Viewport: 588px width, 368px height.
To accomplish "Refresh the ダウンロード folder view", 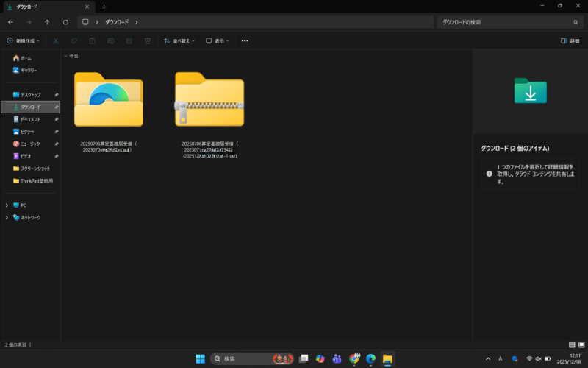I will click(x=65, y=22).
